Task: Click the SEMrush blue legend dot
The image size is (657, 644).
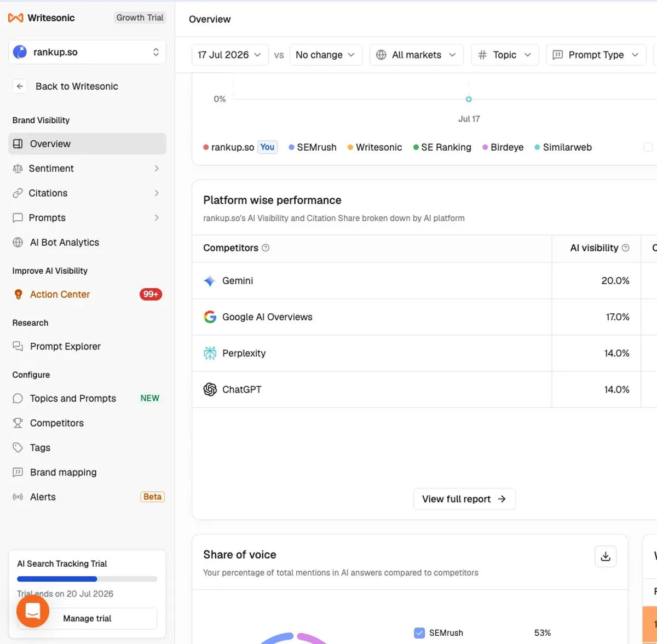Action: pyautogui.click(x=292, y=147)
